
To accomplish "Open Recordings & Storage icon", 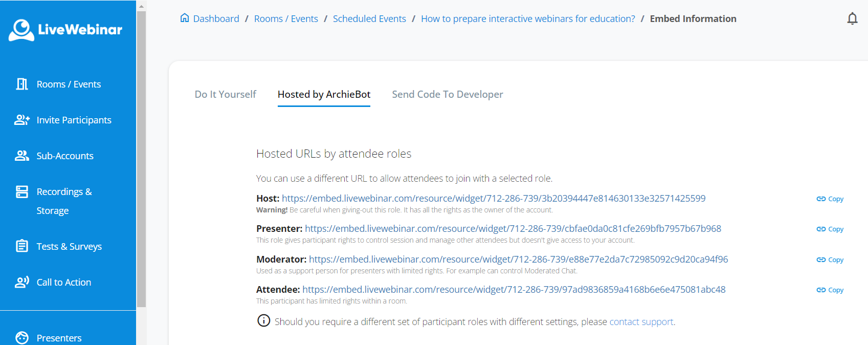I will pyautogui.click(x=22, y=192).
